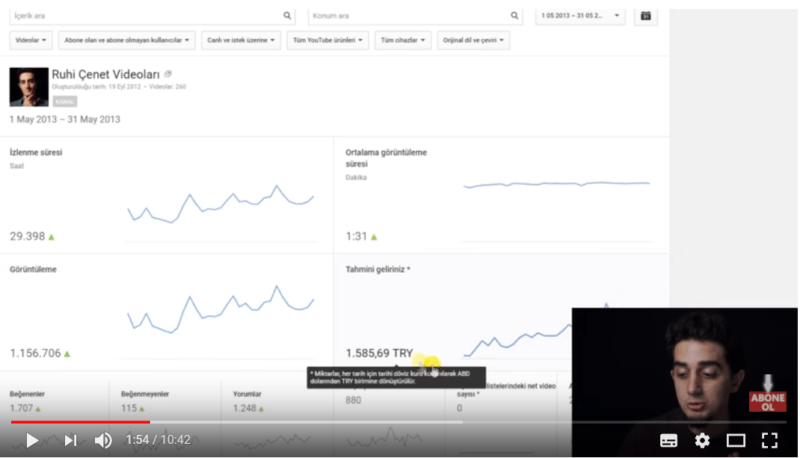This screenshot has height=458, width=800.
Task: Open video settings gear
Action: coord(702,440)
